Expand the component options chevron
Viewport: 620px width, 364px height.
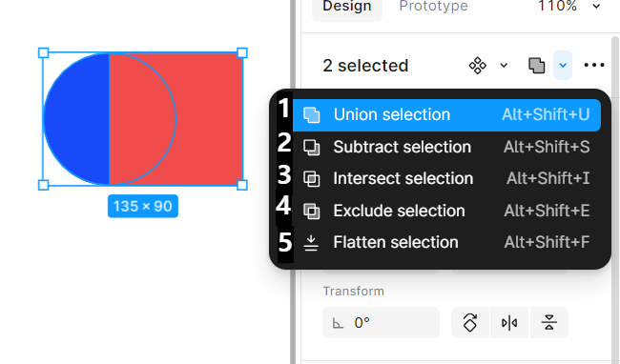point(504,66)
